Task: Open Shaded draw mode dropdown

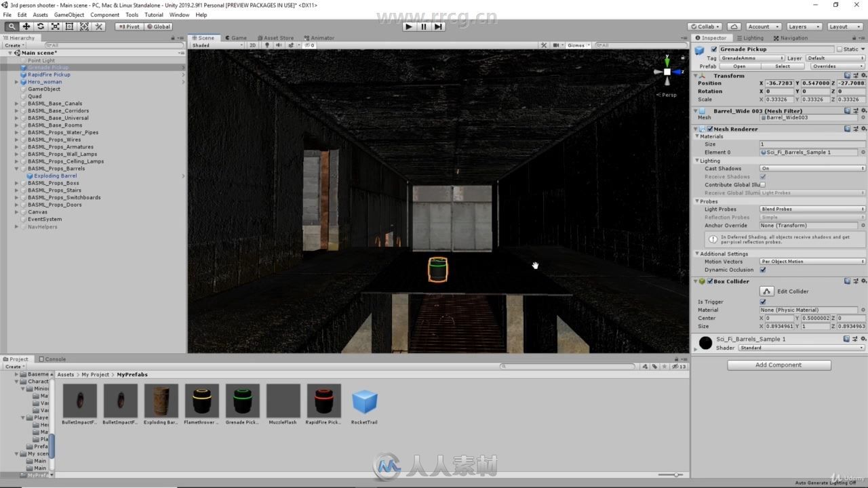Action: [x=217, y=45]
